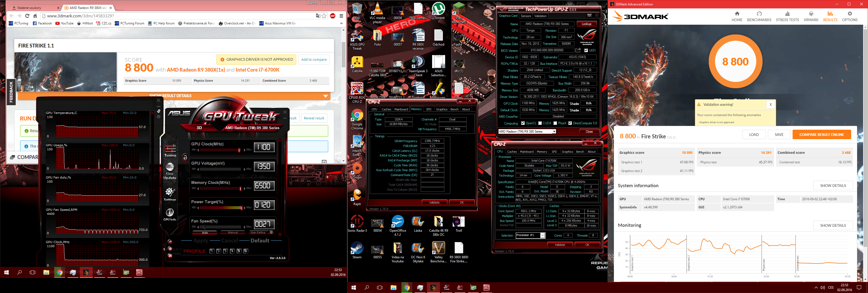Open Chrome bookmarks overflow chevron

(x=341, y=23)
